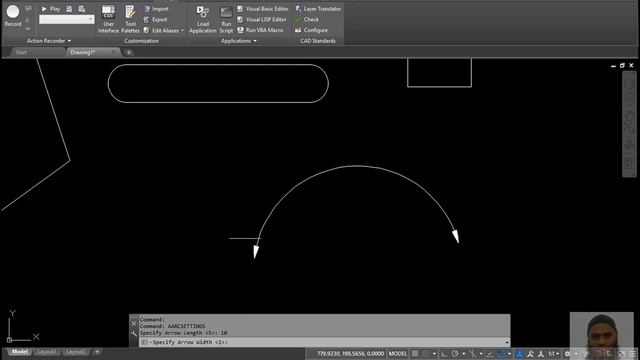640x360 pixels.
Task: Switch to the Layout1 tab
Action: (x=46, y=351)
